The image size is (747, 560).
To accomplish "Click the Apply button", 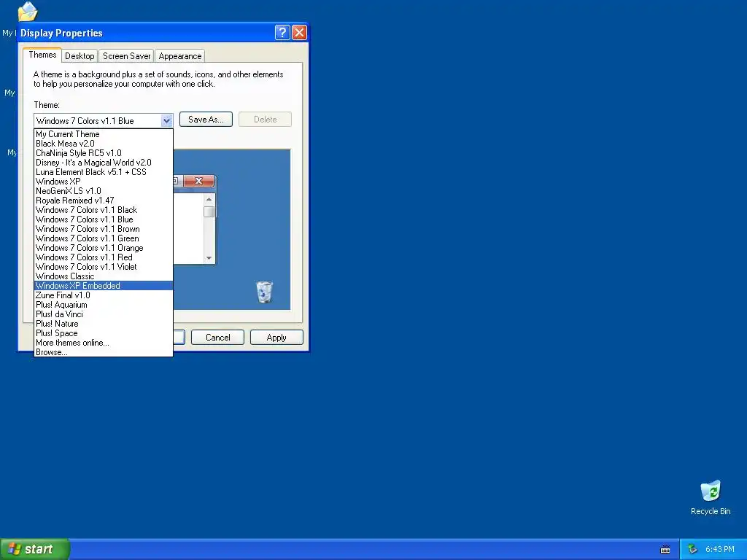I will (276, 337).
